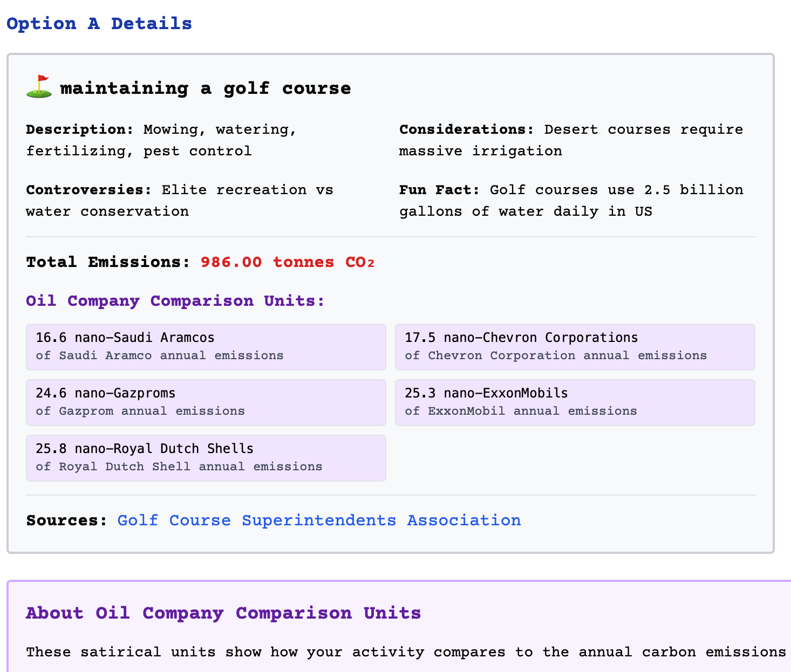
Task: Click 'These satirical units show' paragraph
Action: click(406, 652)
